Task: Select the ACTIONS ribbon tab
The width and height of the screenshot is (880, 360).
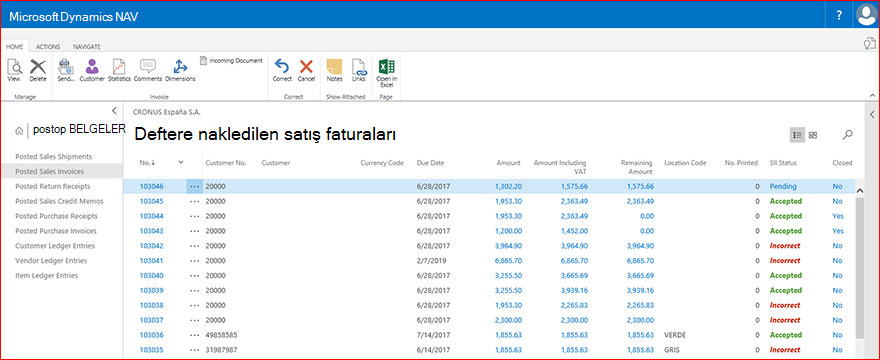Action: coord(48,47)
